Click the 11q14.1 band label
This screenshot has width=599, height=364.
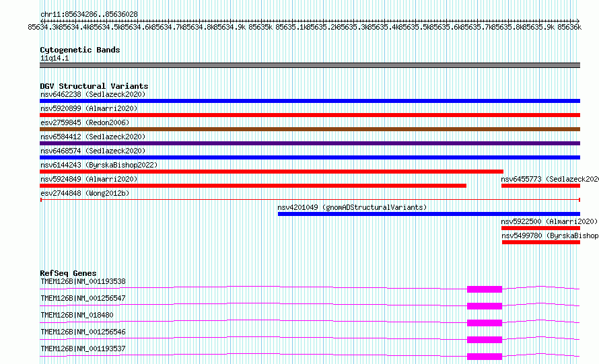(55, 58)
